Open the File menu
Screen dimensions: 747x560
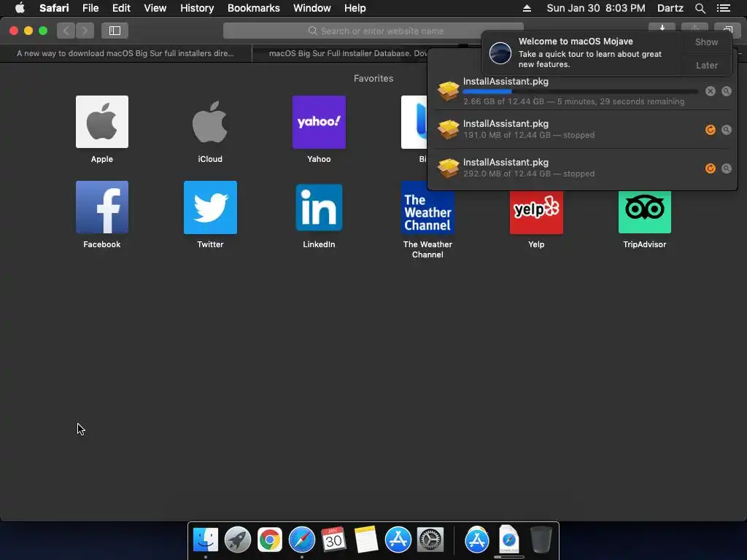coord(90,8)
